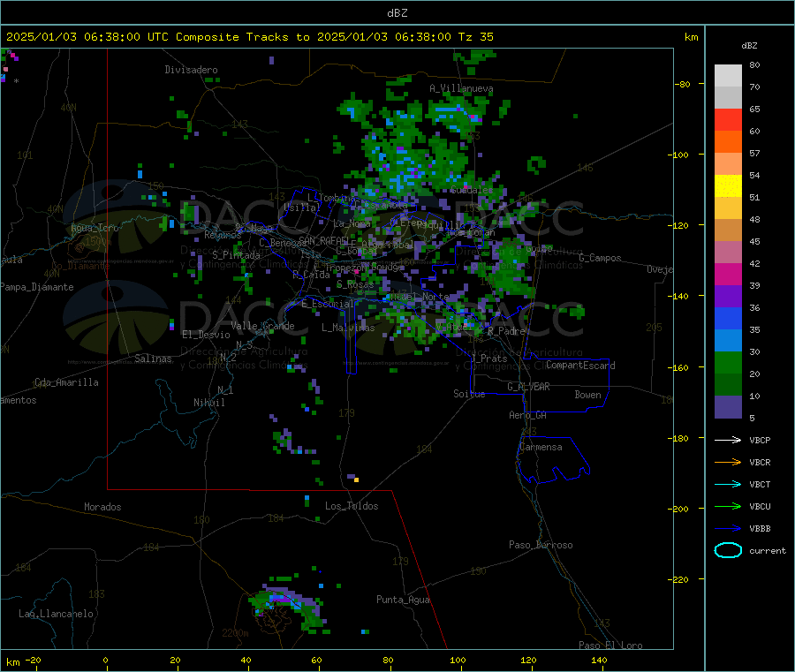Click the L_Malvinas map label
This screenshot has height=672, width=795.
[x=348, y=328]
